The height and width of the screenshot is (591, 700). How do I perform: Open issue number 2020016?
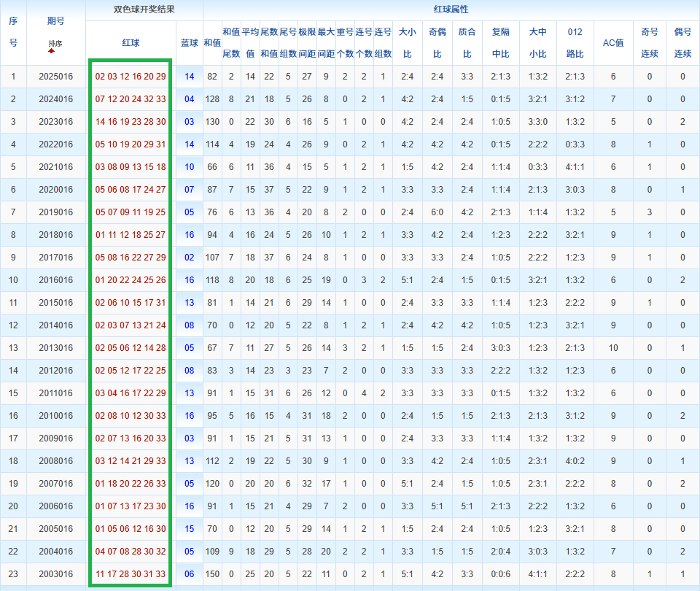coord(56,190)
